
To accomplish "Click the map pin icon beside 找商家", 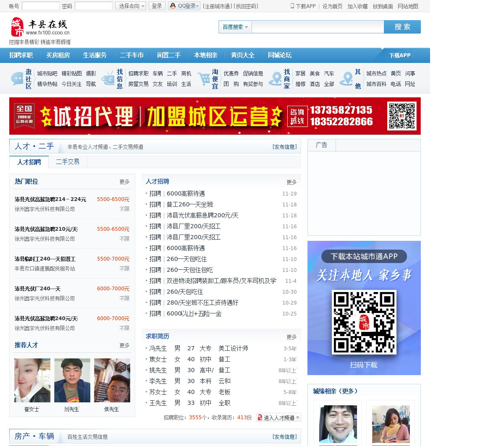I will coord(276,79).
